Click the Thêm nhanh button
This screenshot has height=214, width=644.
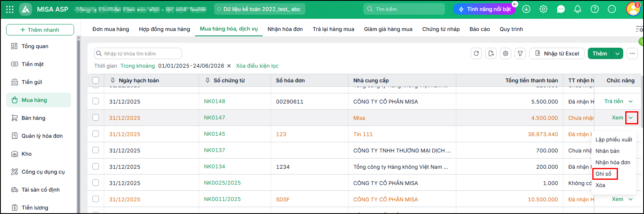point(40,30)
